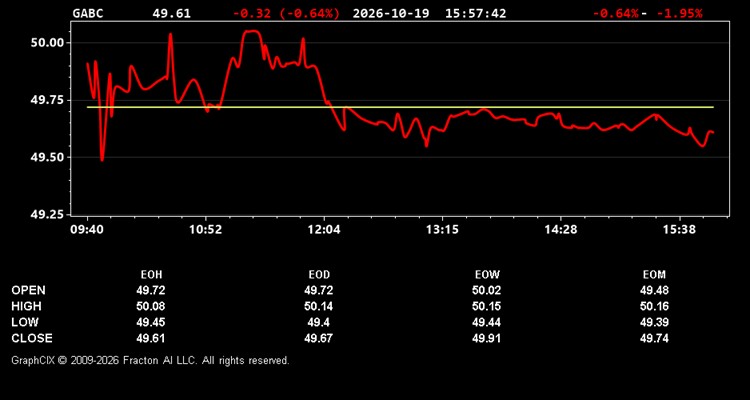Screen dimensions: 750x400
Task: Select EOW open value 50.02
Action: (x=486, y=290)
